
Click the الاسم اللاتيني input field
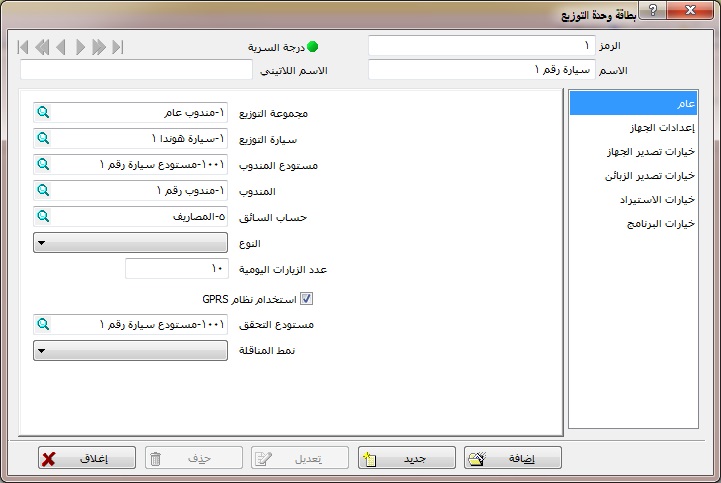[x=136, y=70]
